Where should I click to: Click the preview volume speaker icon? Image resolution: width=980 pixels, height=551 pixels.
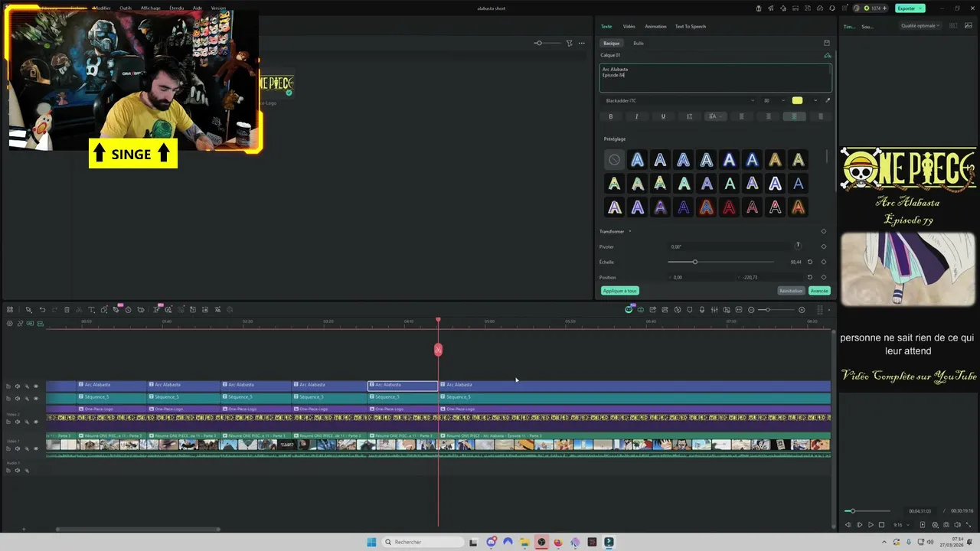point(957,525)
